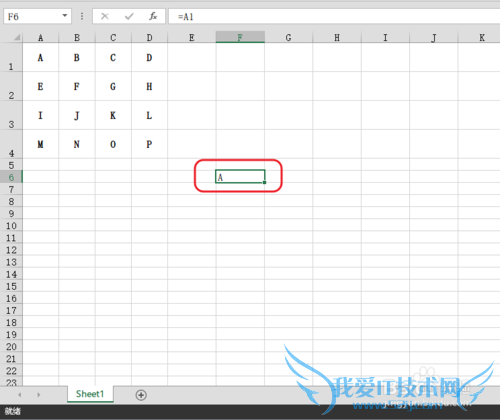
Task: Click cell B3 containing J
Action: coord(77,115)
